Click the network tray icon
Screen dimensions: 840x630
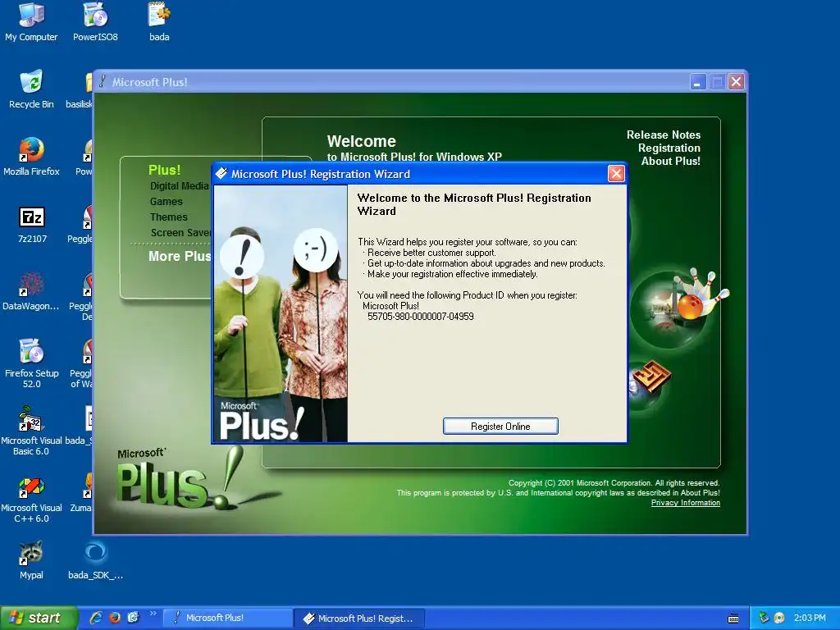pyautogui.click(x=764, y=618)
